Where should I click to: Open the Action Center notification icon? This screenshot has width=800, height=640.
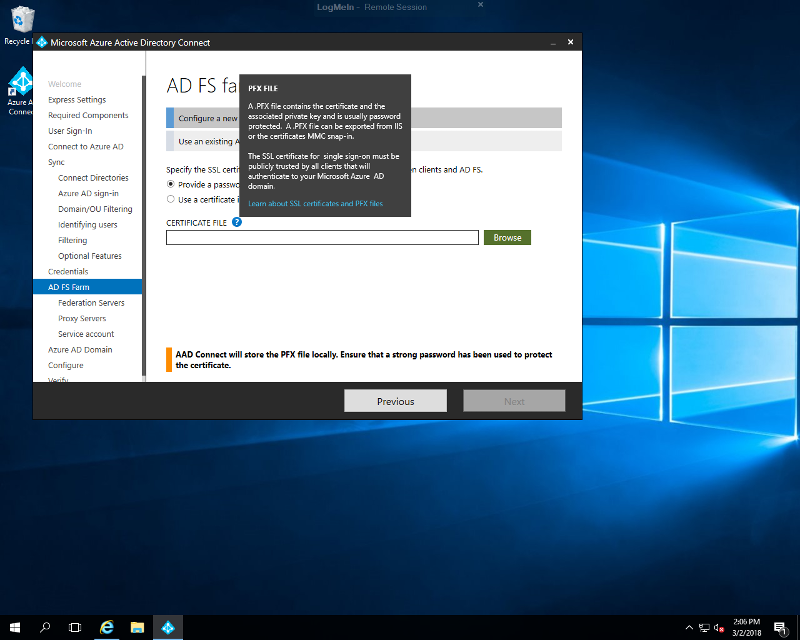pos(780,628)
